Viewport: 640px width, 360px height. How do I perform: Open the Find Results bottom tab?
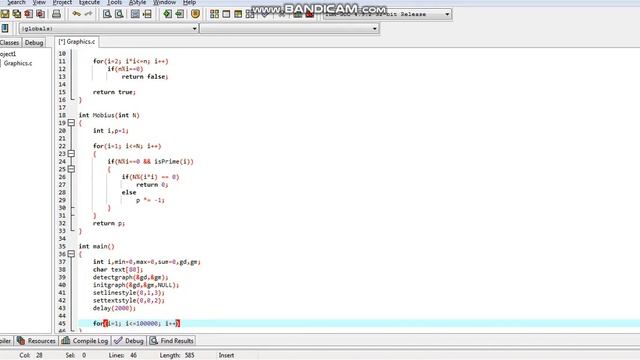pyautogui.click(x=171, y=340)
